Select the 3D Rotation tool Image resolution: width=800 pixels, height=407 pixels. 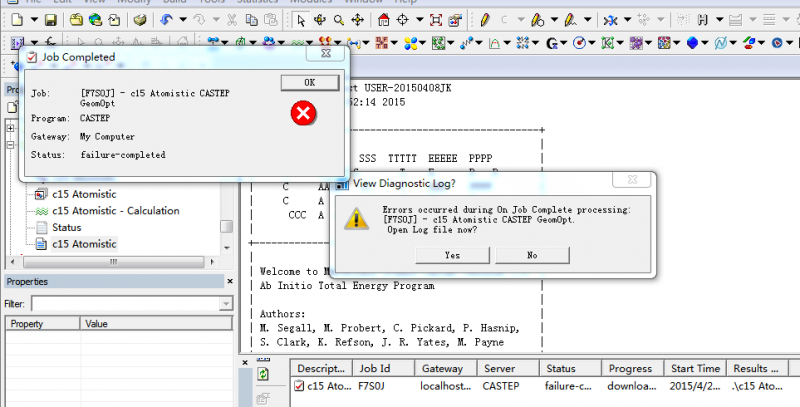320,20
